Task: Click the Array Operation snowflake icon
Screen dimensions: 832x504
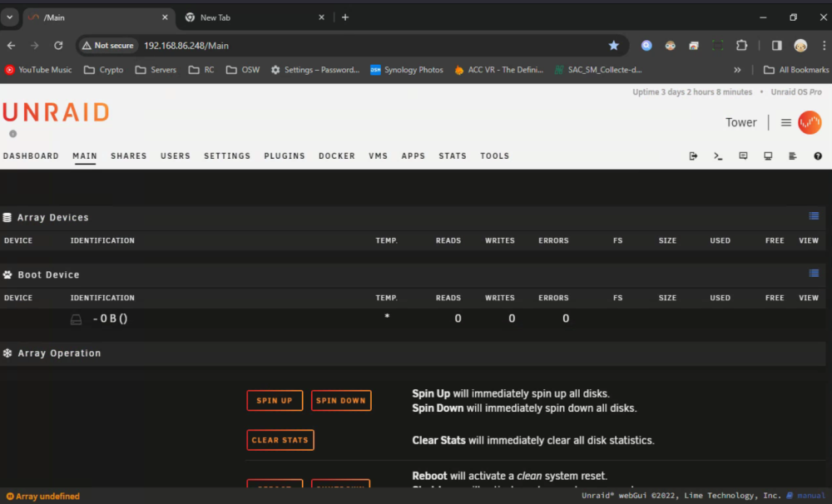Action: [x=7, y=353]
